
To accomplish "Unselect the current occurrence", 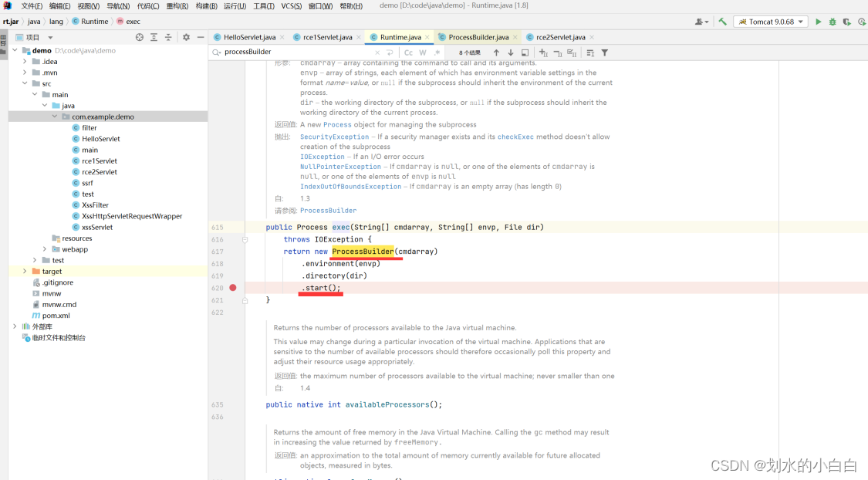I will [x=557, y=52].
